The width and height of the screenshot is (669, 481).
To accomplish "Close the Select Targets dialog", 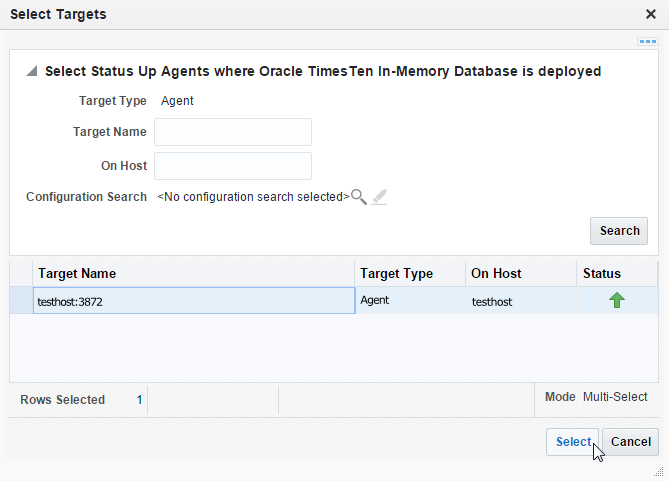I will pyautogui.click(x=650, y=15).
